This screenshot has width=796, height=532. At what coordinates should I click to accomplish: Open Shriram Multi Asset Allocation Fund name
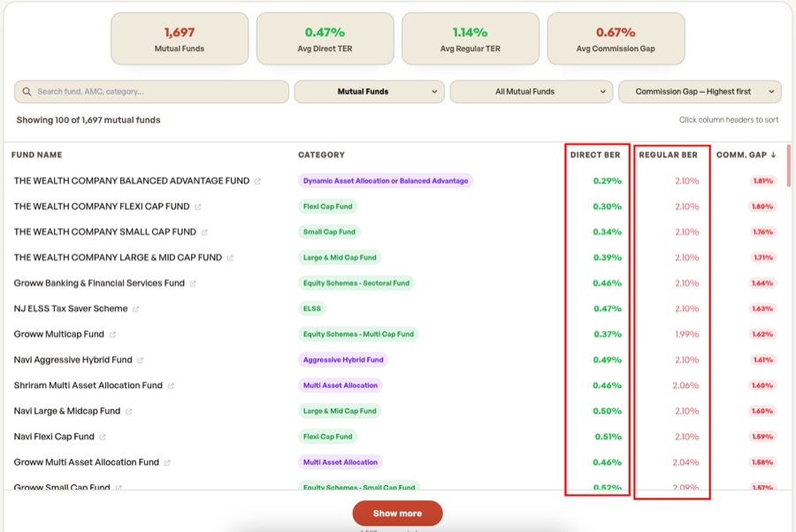pos(88,385)
